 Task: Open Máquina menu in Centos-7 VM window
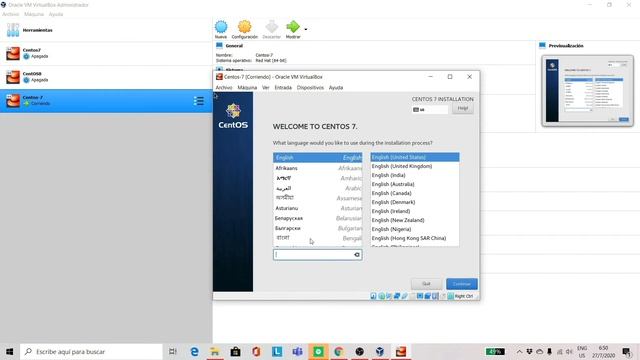point(247,87)
